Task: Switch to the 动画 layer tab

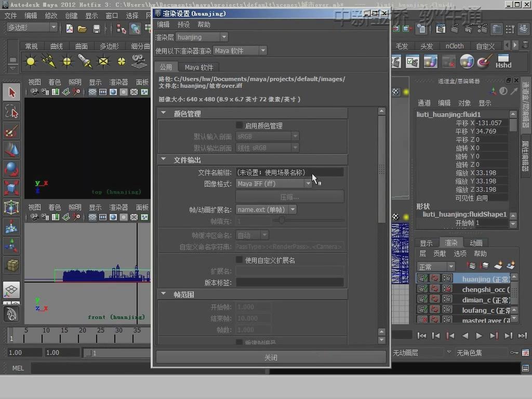Action: [476, 243]
